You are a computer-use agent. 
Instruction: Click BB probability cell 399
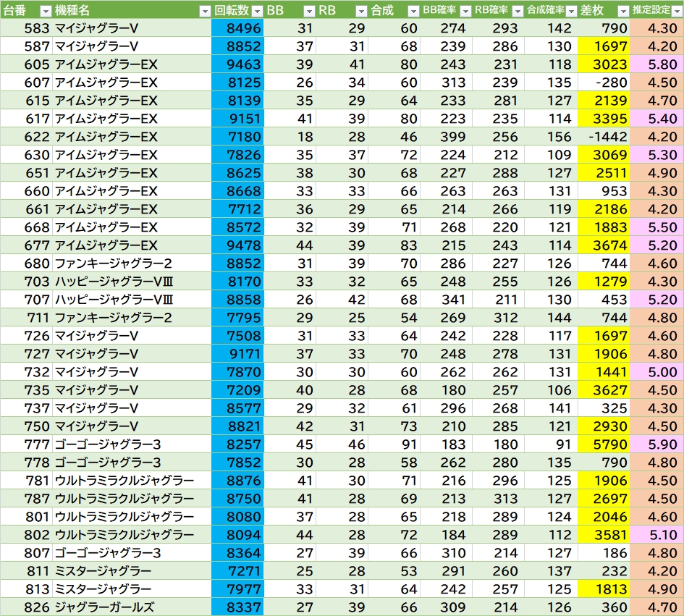pos(447,137)
